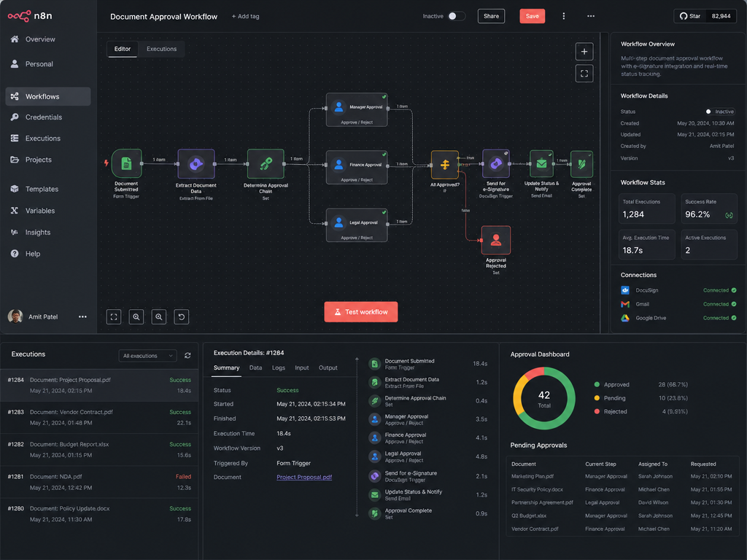Click the Insights chart icon

pyautogui.click(x=15, y=233)
